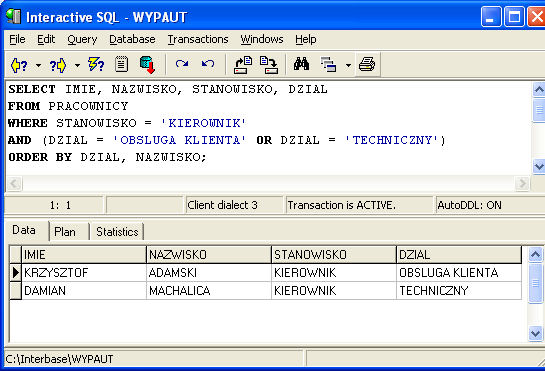Click the C:\Interbase\WYPAUT status bar path
This screenshot has height=371, width=545.
point(59,359)
